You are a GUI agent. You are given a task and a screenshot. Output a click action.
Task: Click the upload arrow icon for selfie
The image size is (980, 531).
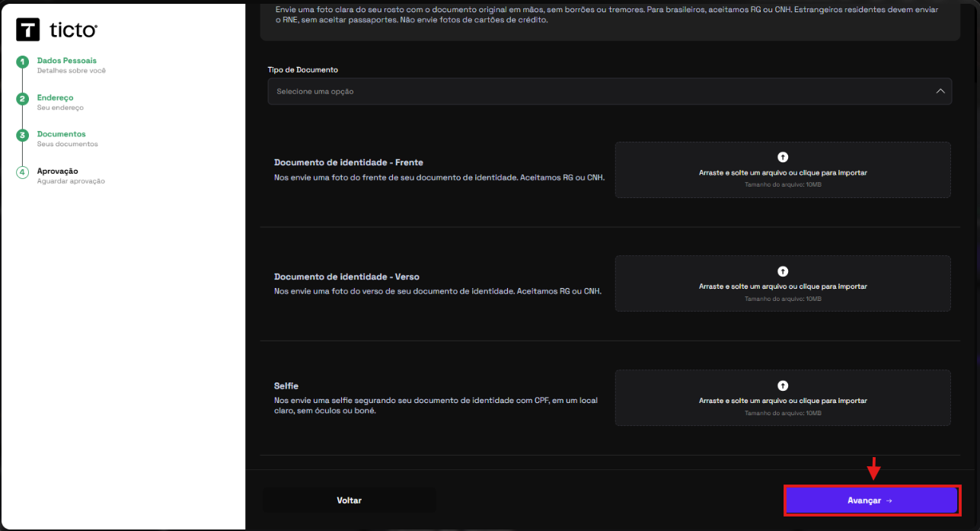click(x=783, y=385)
